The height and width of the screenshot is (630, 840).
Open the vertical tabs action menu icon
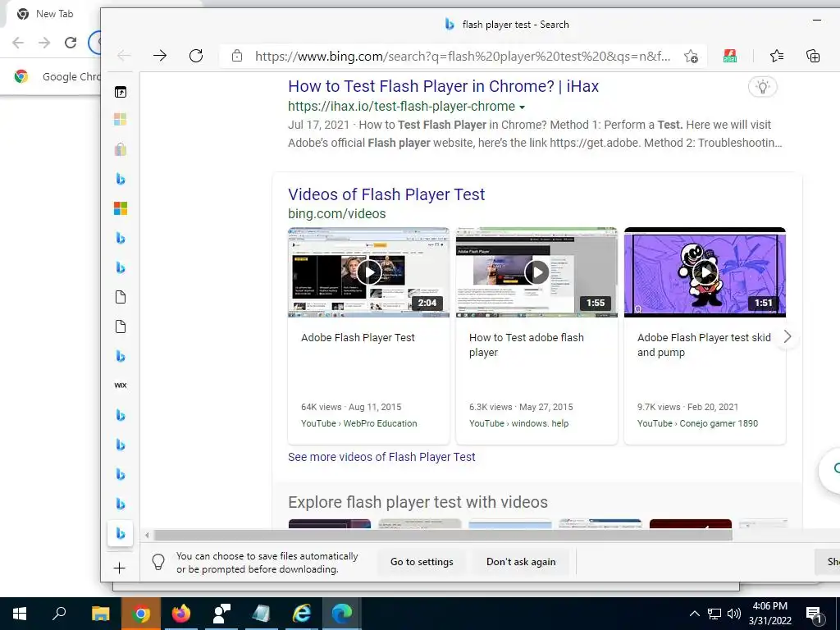[121, 92]
